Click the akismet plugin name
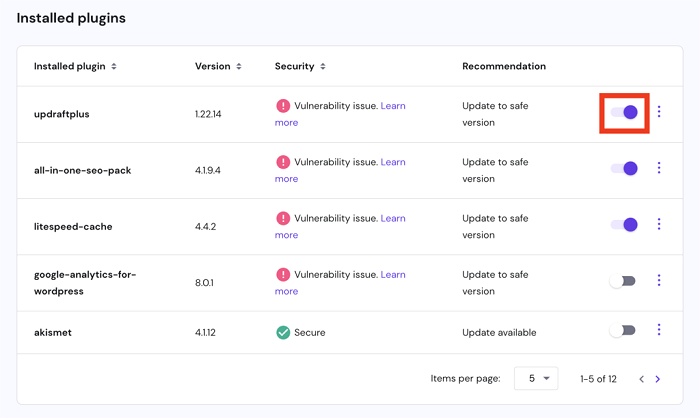This screenshot has width=700, height=418. (53, 332)
